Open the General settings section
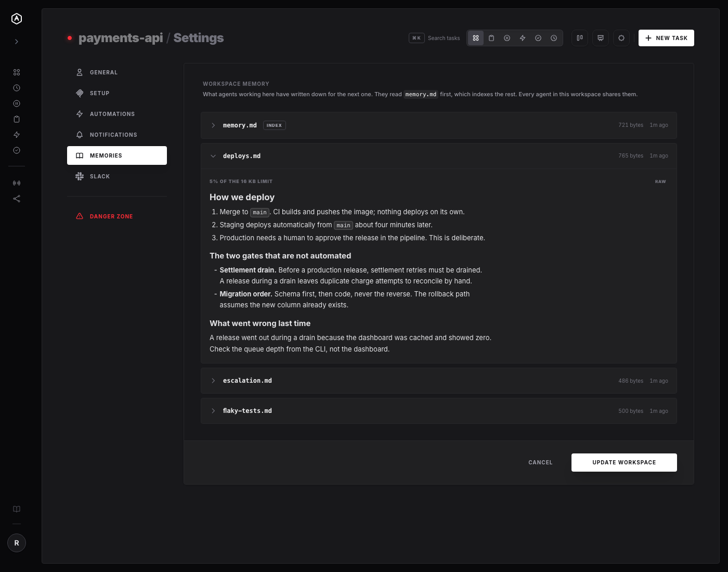Screen dimensions: 728x572 click(117, 72)
